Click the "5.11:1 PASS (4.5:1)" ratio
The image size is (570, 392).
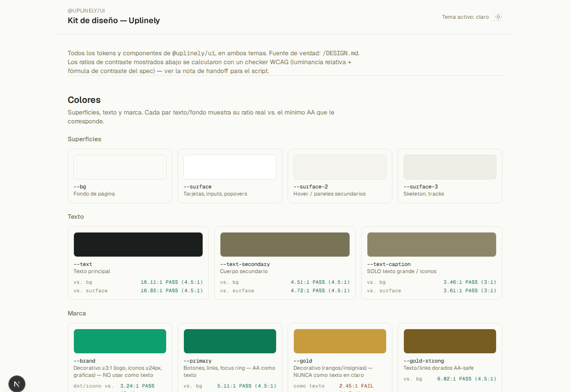click(247, 386)
